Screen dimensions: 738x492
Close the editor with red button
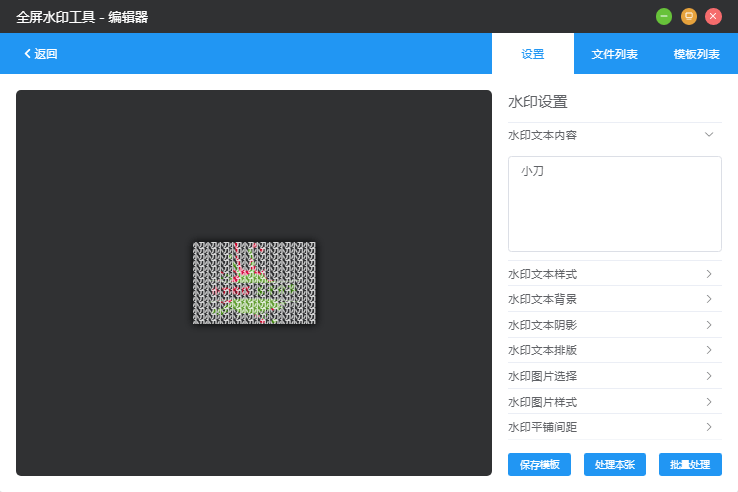[x=713, y=16]
